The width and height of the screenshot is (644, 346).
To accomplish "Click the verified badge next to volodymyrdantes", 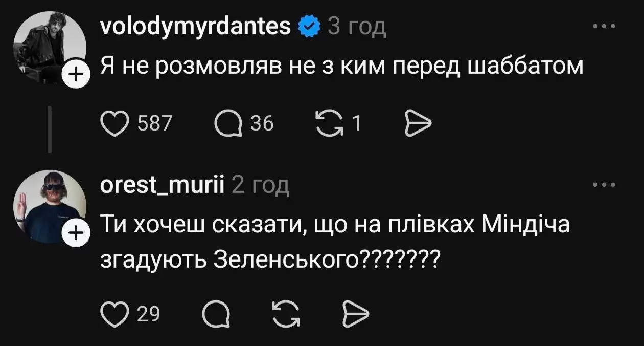I will 309,26.
